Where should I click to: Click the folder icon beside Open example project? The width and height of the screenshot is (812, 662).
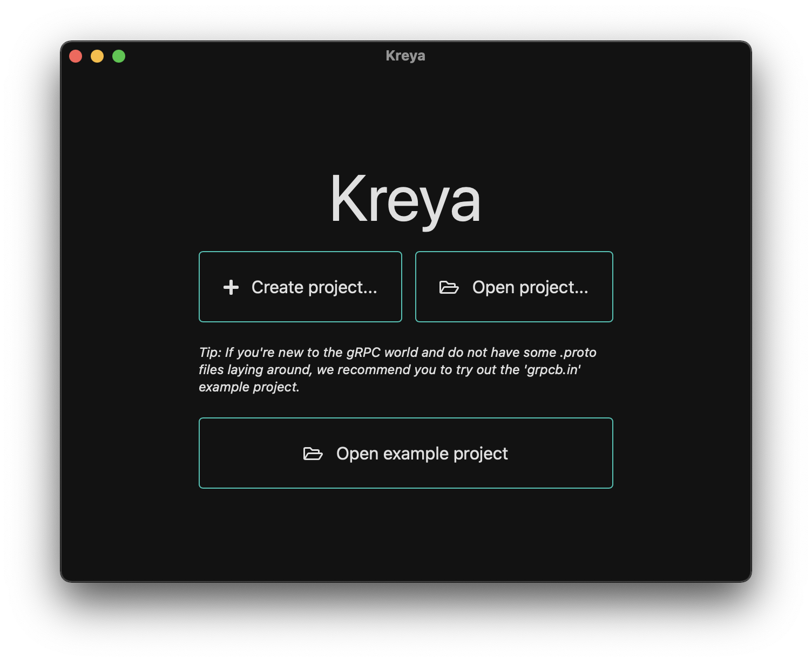313,454
